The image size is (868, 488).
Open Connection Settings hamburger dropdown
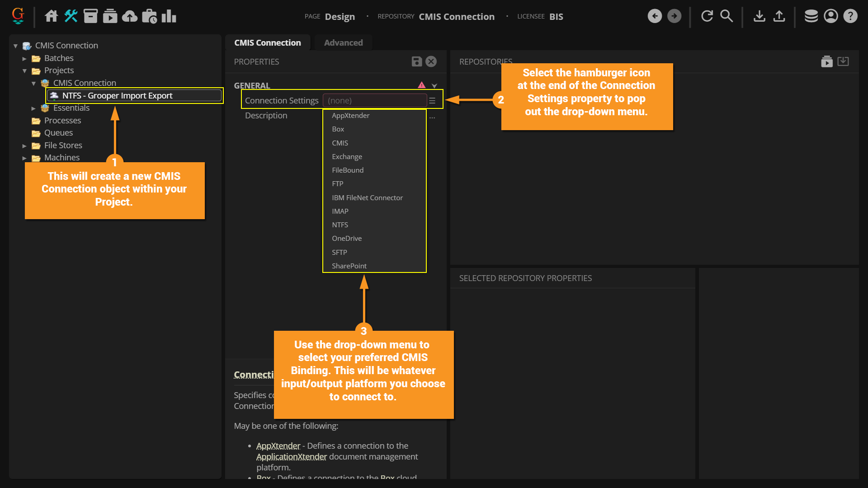pyautogui.click(x=433, y=101)
